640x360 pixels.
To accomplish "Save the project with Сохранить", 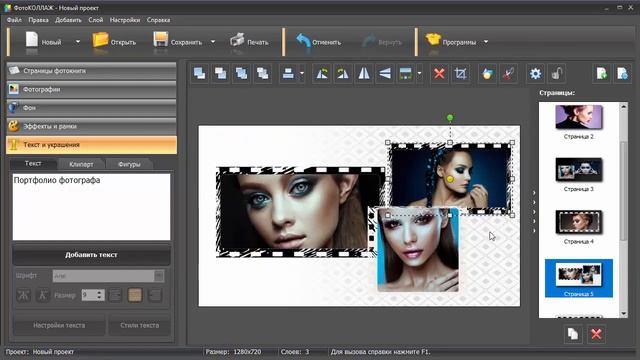I will point(178,42).
